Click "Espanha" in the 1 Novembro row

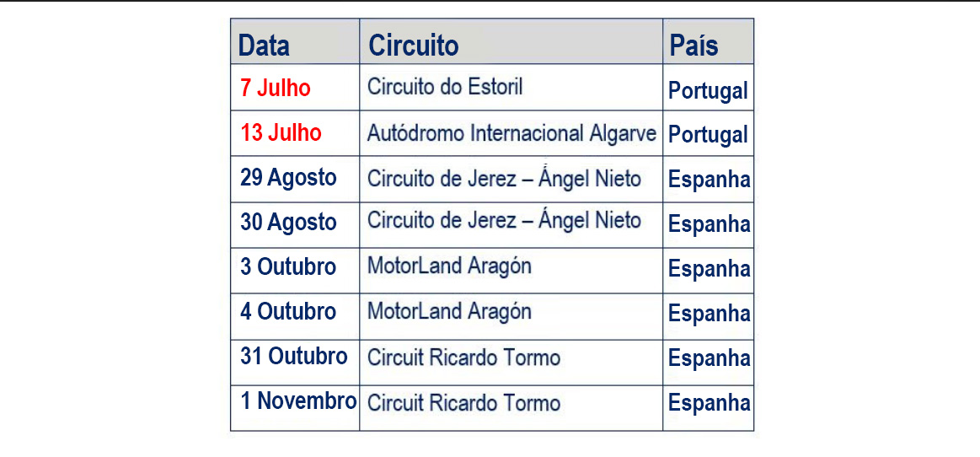point(709,403)
